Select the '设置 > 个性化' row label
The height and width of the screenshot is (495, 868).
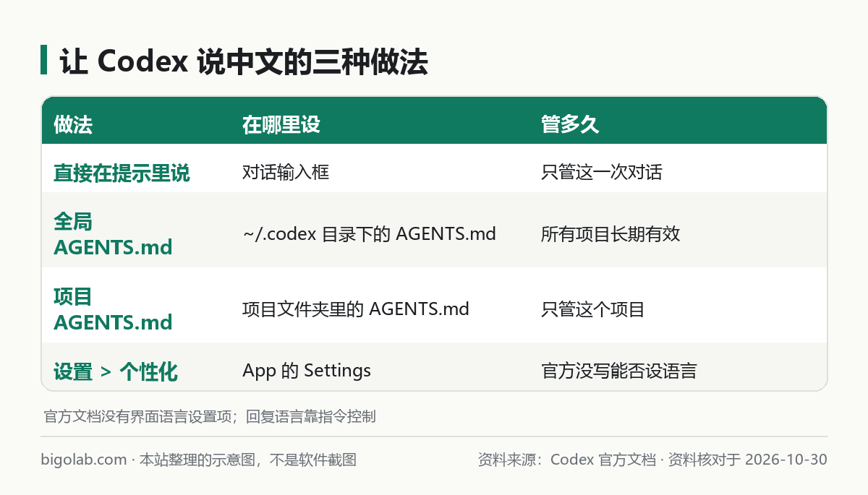[116, 371]
